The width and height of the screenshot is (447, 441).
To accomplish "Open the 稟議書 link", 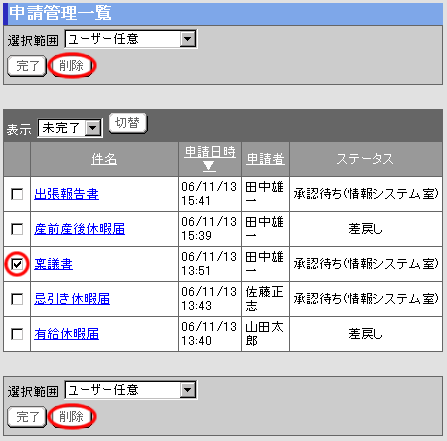I will [53, 264].
